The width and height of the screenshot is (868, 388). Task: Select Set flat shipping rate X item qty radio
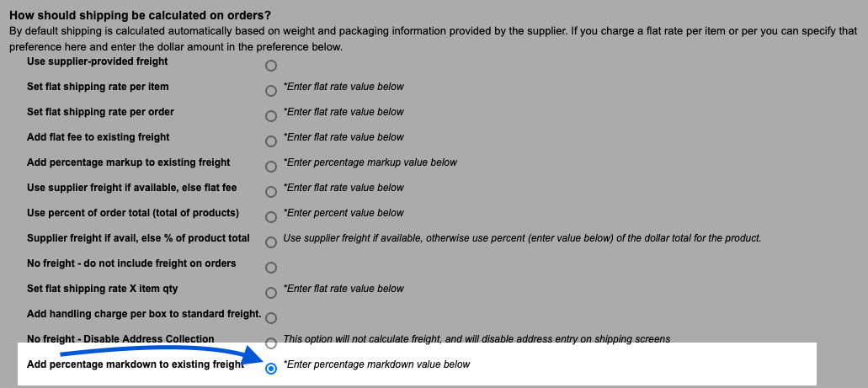pos(271,293)
